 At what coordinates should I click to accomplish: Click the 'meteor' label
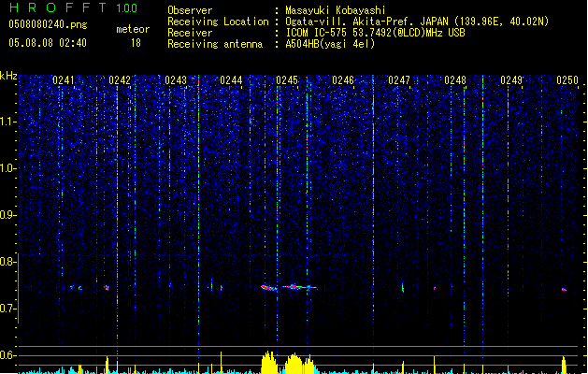133,29
